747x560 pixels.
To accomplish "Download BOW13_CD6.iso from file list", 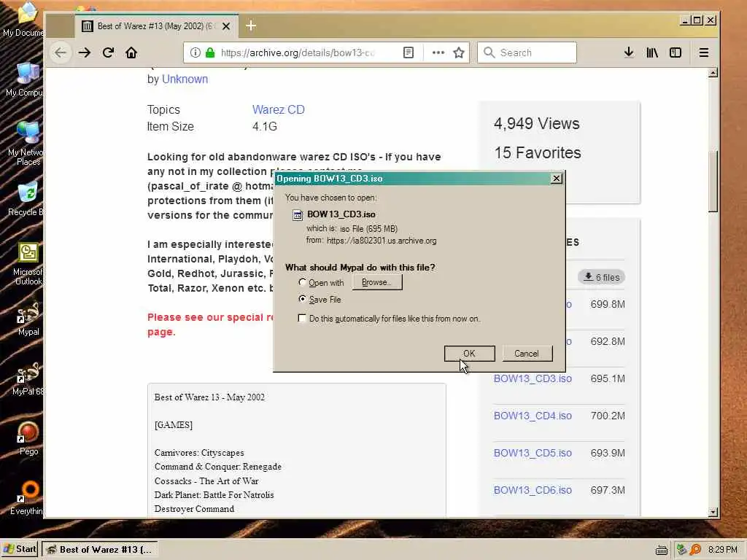I will point(533,490).
